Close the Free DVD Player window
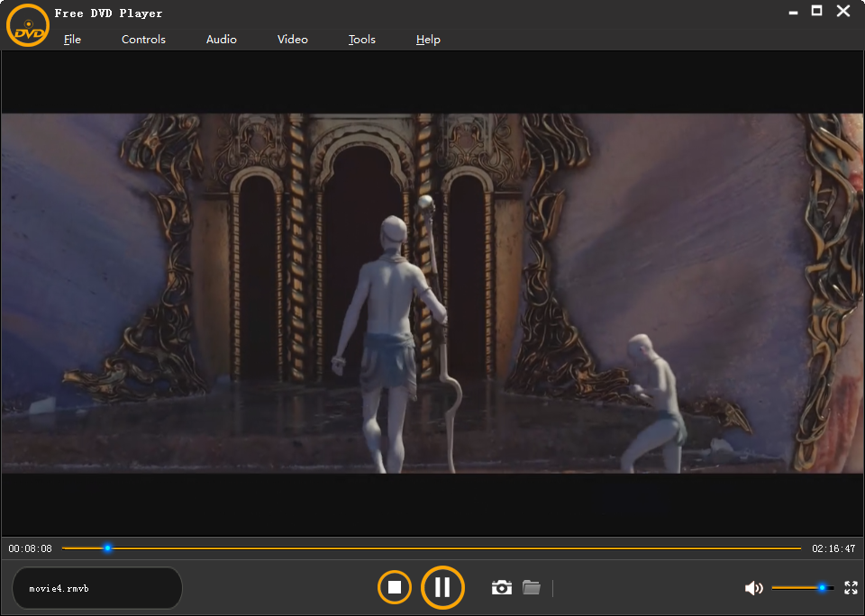 [x=843, y=11]
